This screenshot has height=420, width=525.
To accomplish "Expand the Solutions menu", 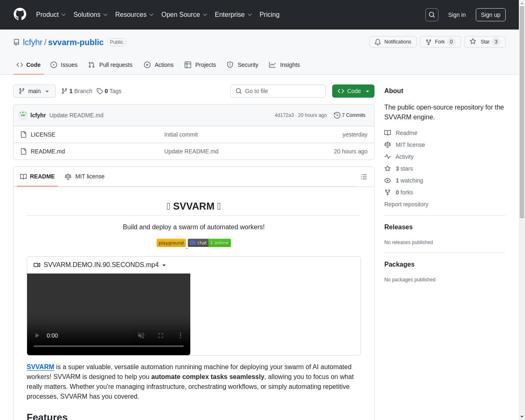I will point(91,15).
